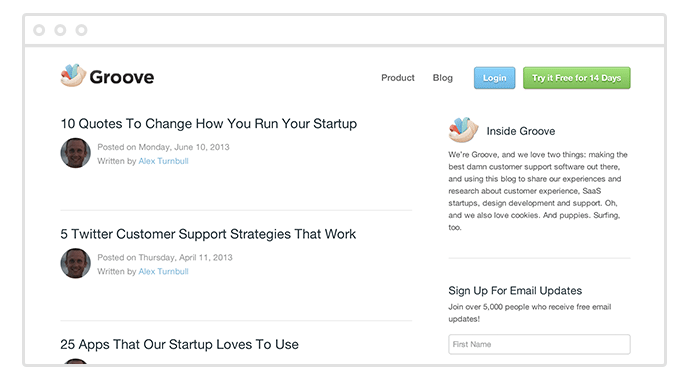Focus the First Name input field

tap(540, 344)
